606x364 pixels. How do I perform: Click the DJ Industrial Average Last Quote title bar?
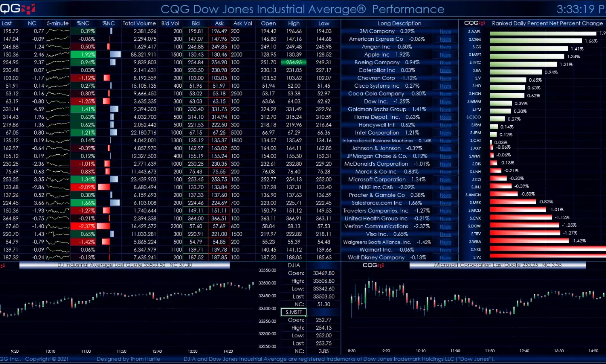(124, 265)
